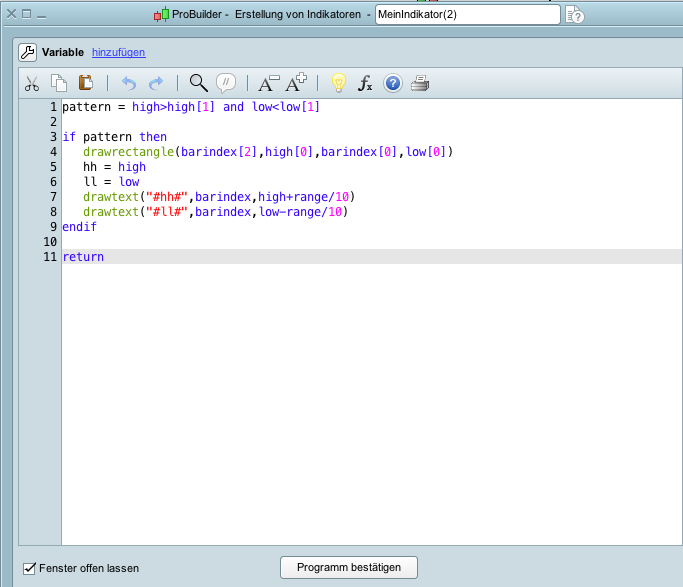The height and width of the screenshot is (587, 683).
Task: Open the blue help question icon
Action: [393, 84]
